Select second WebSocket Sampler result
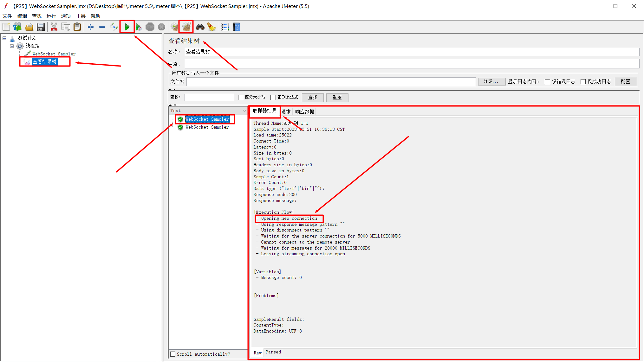 pos(207,127)
